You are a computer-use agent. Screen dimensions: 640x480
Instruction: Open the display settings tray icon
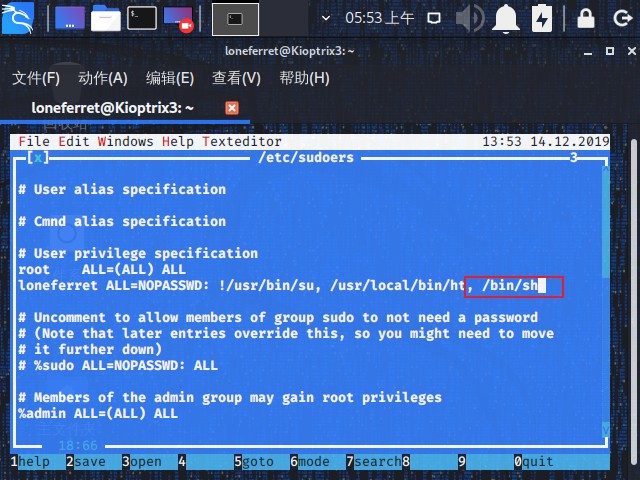(434, 18)
